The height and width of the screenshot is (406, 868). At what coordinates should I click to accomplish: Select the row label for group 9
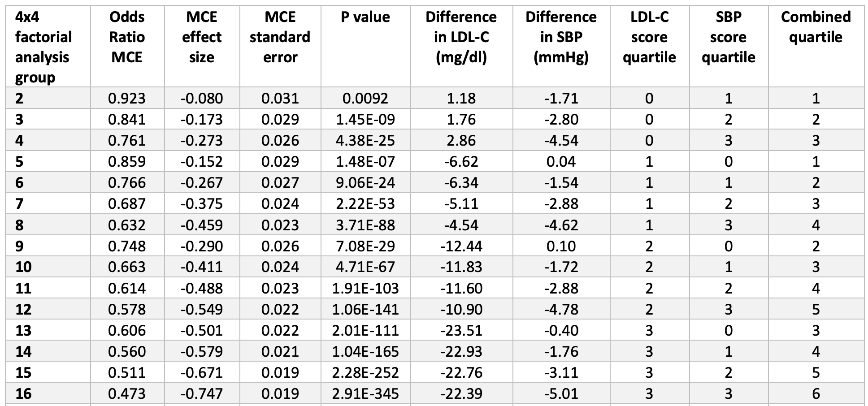click(x=19, y=246)
